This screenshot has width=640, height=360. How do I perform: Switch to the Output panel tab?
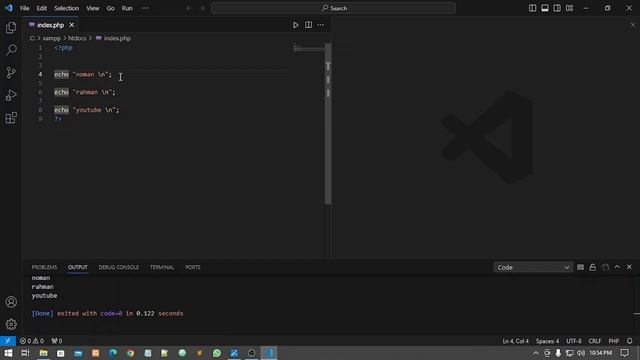click(78, 267)
